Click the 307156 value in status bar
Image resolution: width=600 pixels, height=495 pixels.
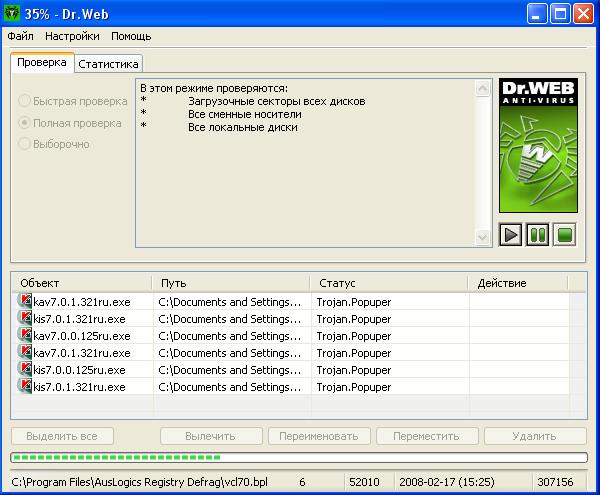pyautogui.click(x=555, y=482)
